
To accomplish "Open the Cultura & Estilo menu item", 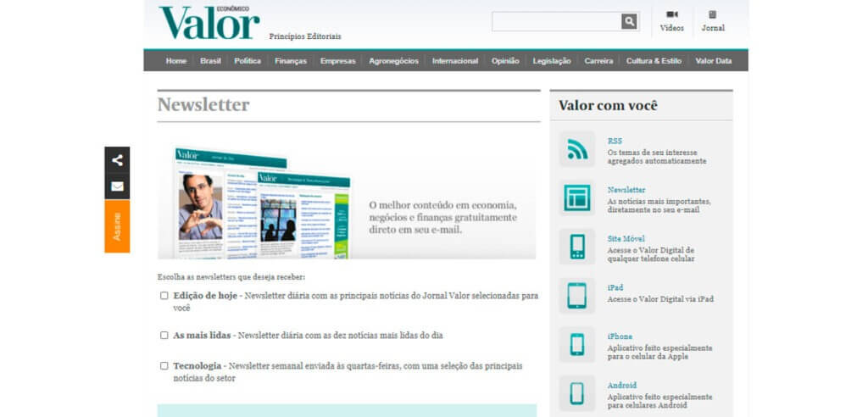I will pyautogui.click(x=654, y=61).
